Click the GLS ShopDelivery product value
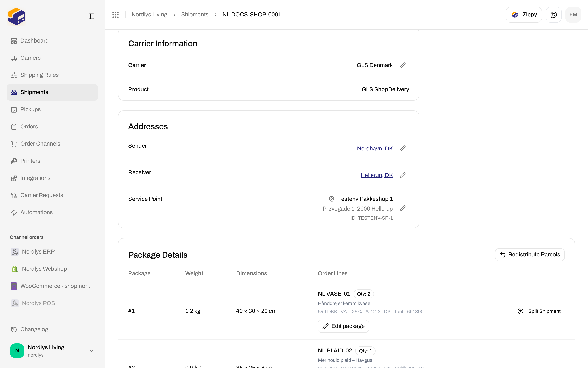 point(385,89)
